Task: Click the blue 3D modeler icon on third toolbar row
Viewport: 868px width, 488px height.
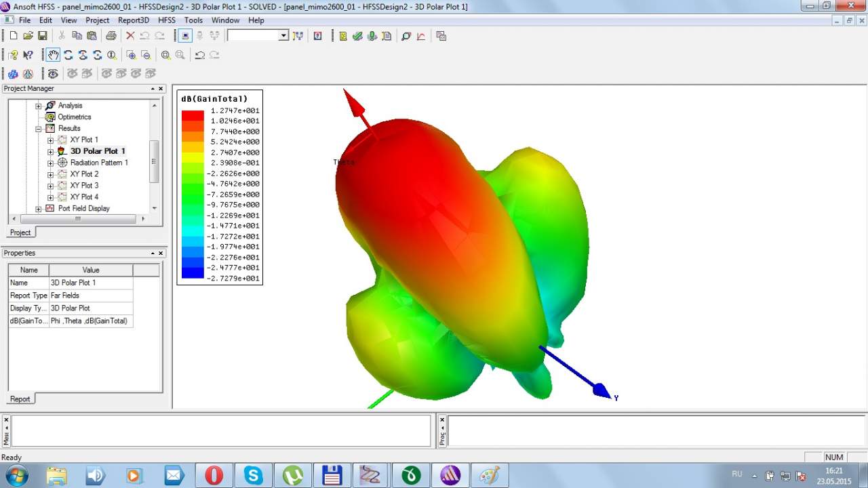Action: (x=14, y=73)
